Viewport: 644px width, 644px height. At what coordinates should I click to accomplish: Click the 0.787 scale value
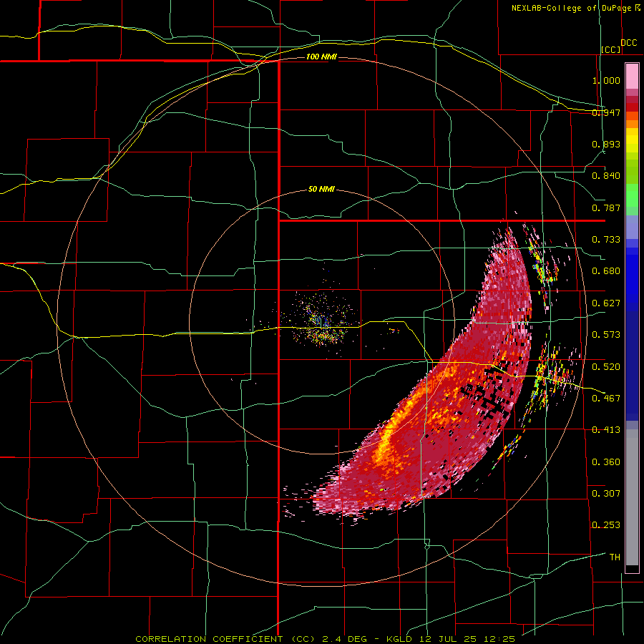pyautogui.click(x=606, y=208)
